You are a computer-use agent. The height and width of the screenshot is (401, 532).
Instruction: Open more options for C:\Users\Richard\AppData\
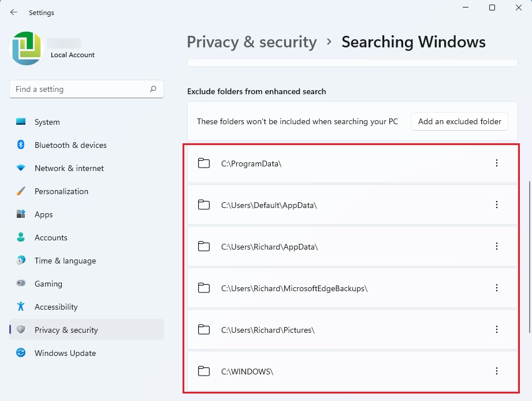tap(496, 246)
